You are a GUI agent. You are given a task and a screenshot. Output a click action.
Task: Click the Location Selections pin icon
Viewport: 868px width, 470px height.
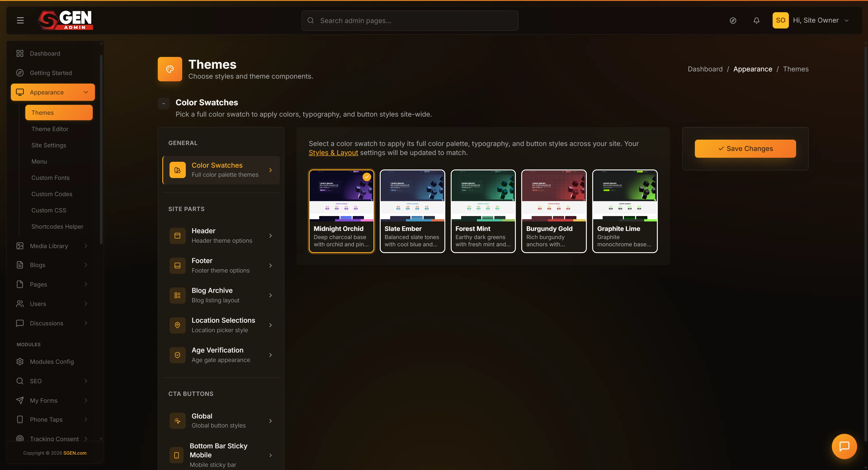177,325
